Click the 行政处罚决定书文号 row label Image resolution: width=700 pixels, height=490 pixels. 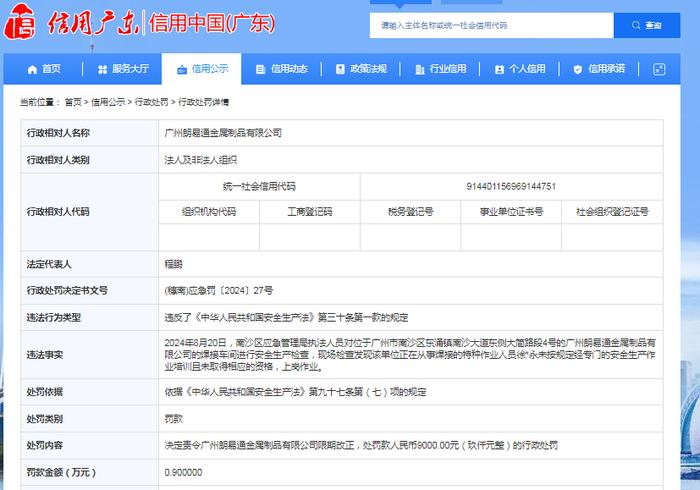tap(67, 291)
